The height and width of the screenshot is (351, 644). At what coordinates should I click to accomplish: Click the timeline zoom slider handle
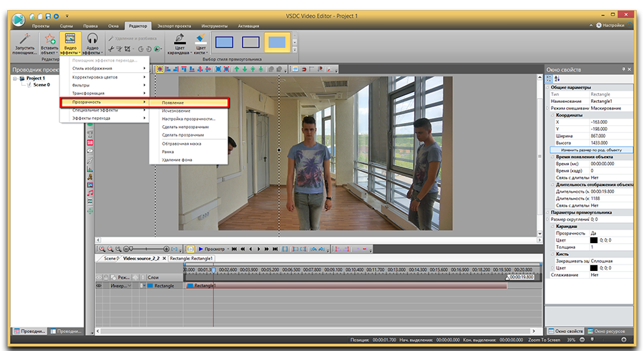(x=131, y=249)
